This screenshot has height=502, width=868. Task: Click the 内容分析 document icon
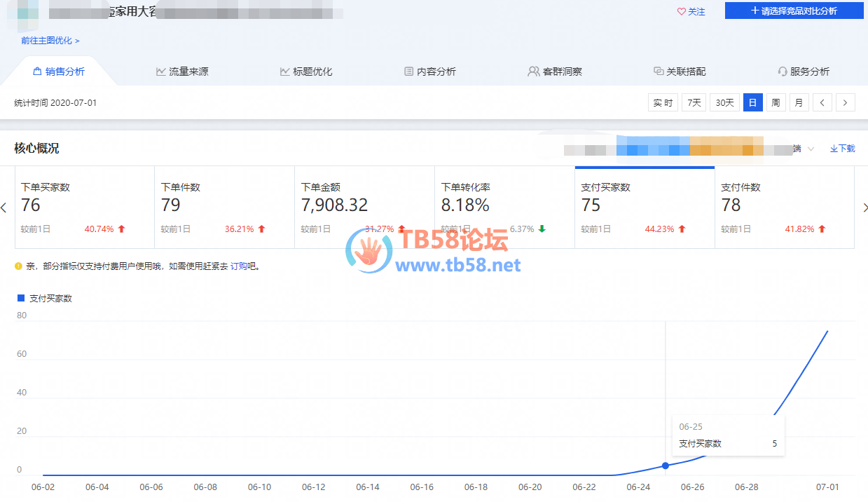coord(409,72)
